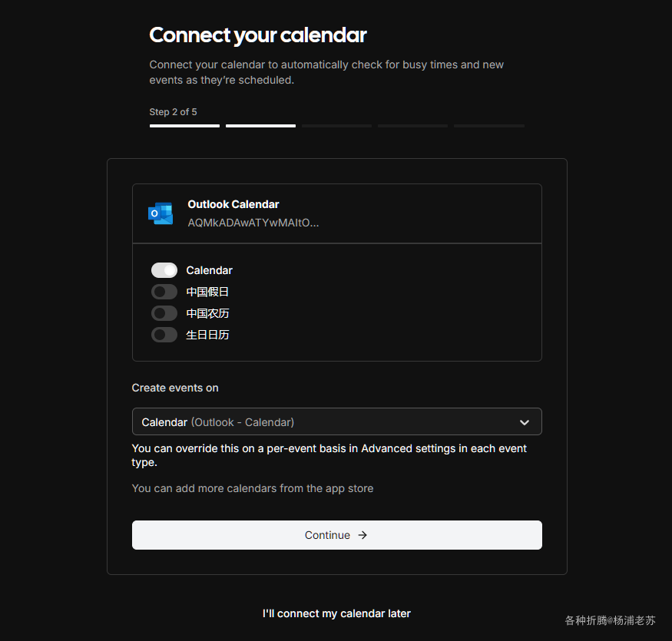This screenshot has width=672, height=641.
Task: Click the AQMkADAwATYwMAItO account identifier
Action: 253,223
